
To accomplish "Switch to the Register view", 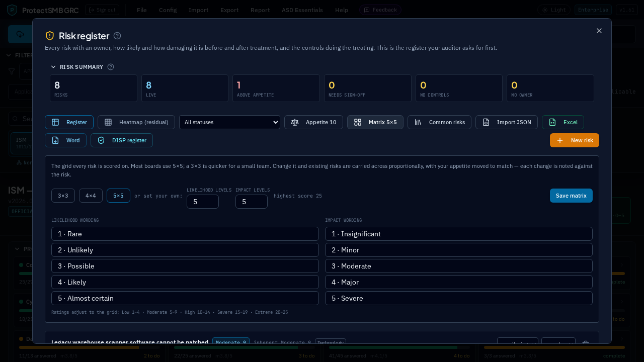I will click(69, 122).
